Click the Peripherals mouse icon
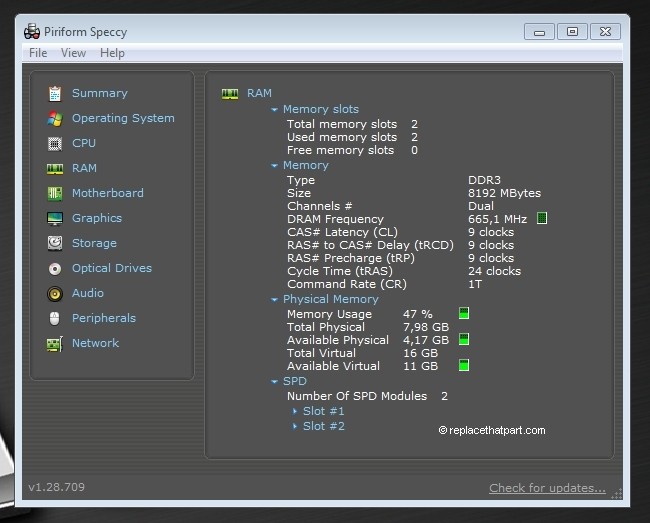650x523 pixels. pyautogui.click(x=54, y=318)
